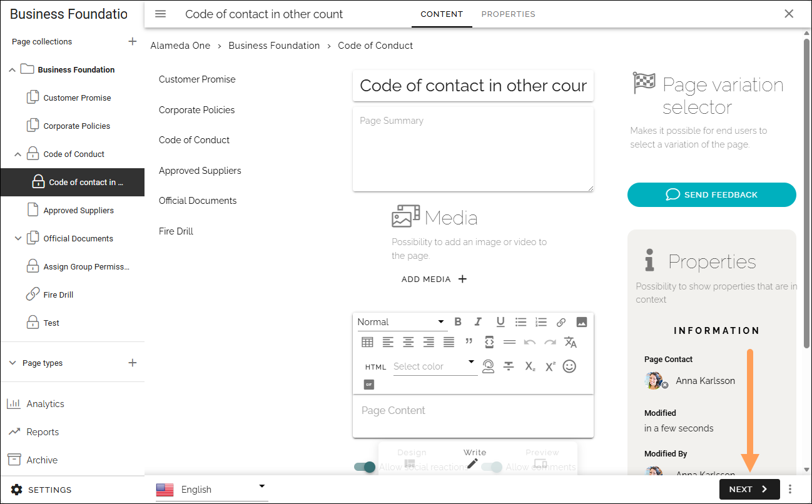
Task: Click Alameda One breadcrumb
Action: [180, 46]
